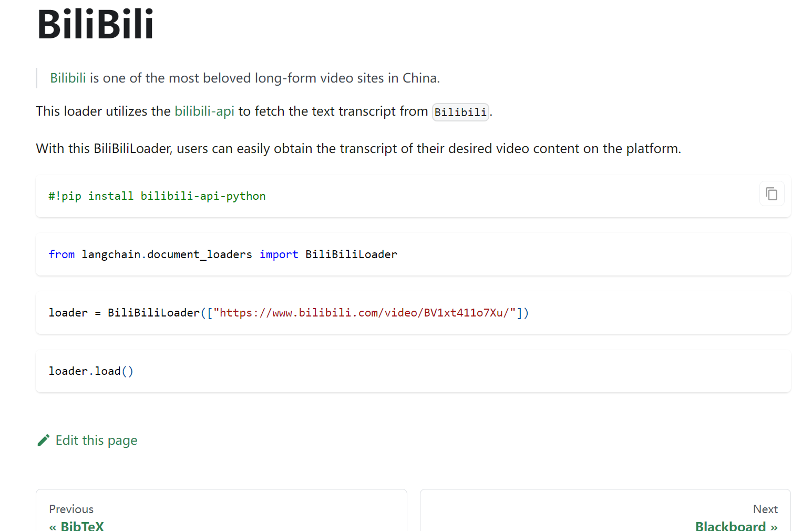Click the Next label in the pagination card
Screen dimensions: 812x531
pos(765,509)
